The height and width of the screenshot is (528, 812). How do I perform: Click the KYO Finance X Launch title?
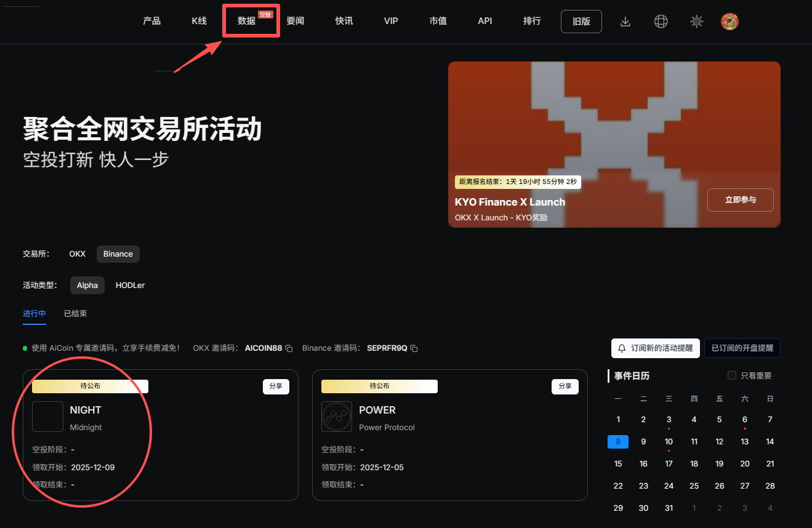(510, 202)
